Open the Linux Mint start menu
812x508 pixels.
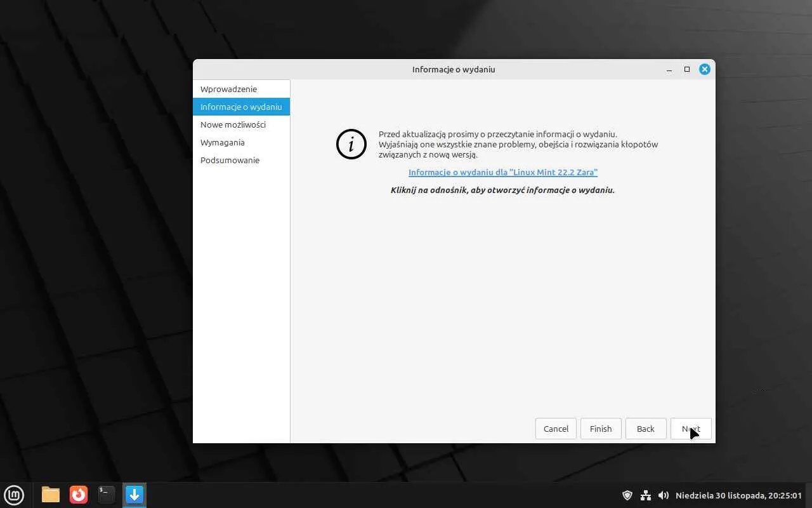14,495
